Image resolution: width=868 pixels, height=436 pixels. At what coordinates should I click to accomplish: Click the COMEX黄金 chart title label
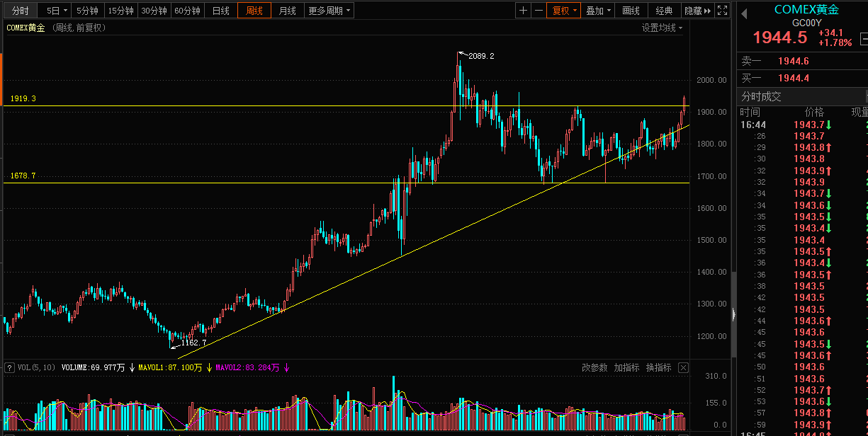[x=26, y=28]
